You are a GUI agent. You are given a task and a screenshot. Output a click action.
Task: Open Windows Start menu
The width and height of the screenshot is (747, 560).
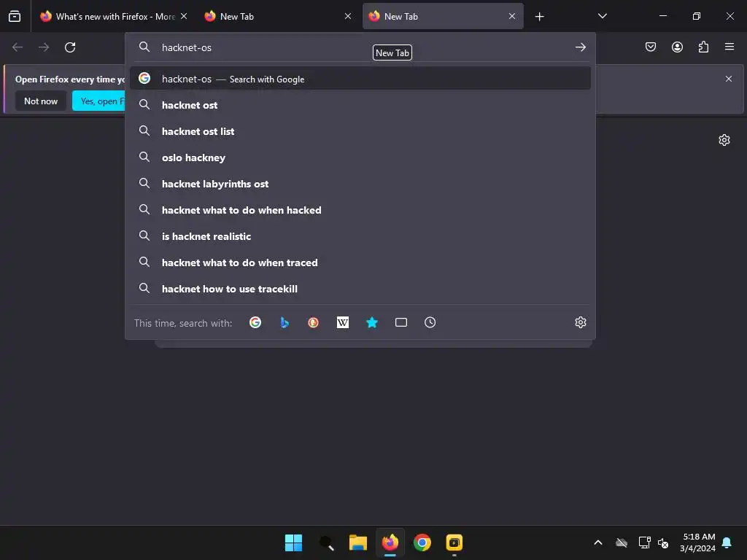pyautogui.click(x=293, y=542)
